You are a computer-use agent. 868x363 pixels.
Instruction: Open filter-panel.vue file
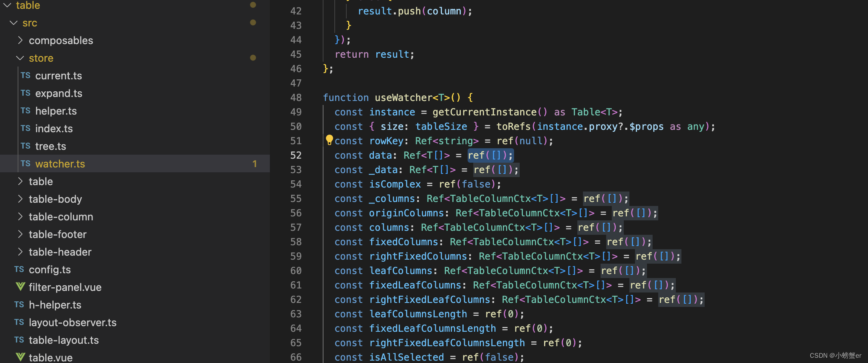(x=65, y=287)
